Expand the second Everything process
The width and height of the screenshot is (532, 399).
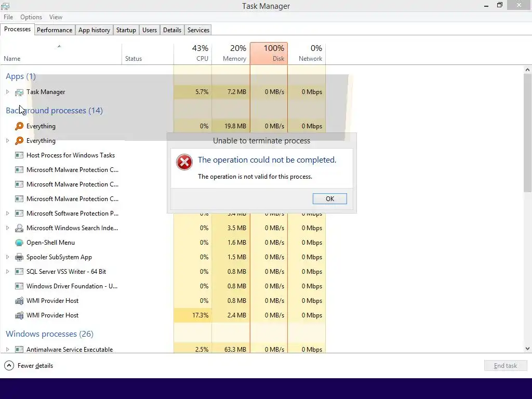pos(7,141)
